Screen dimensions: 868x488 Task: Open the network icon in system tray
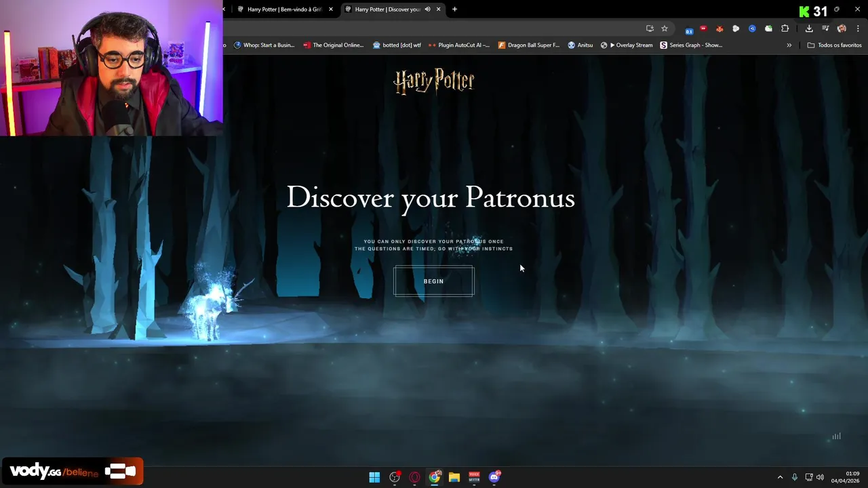point(808,477)
